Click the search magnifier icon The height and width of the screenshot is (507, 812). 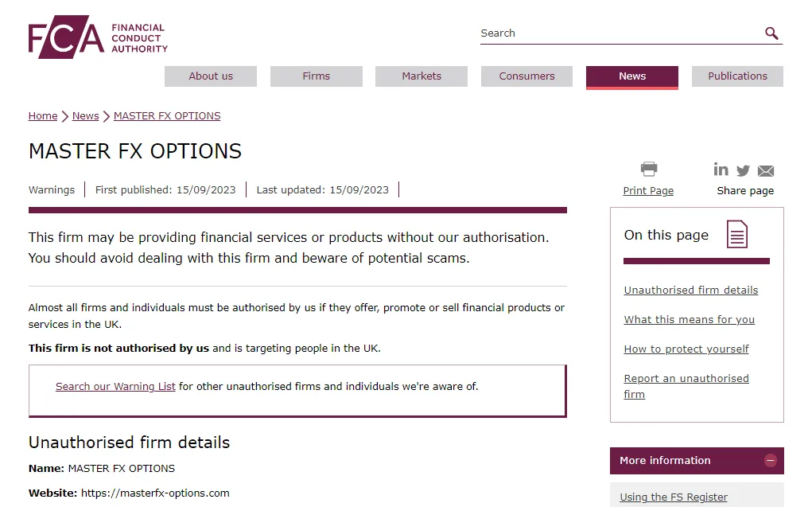771,33
